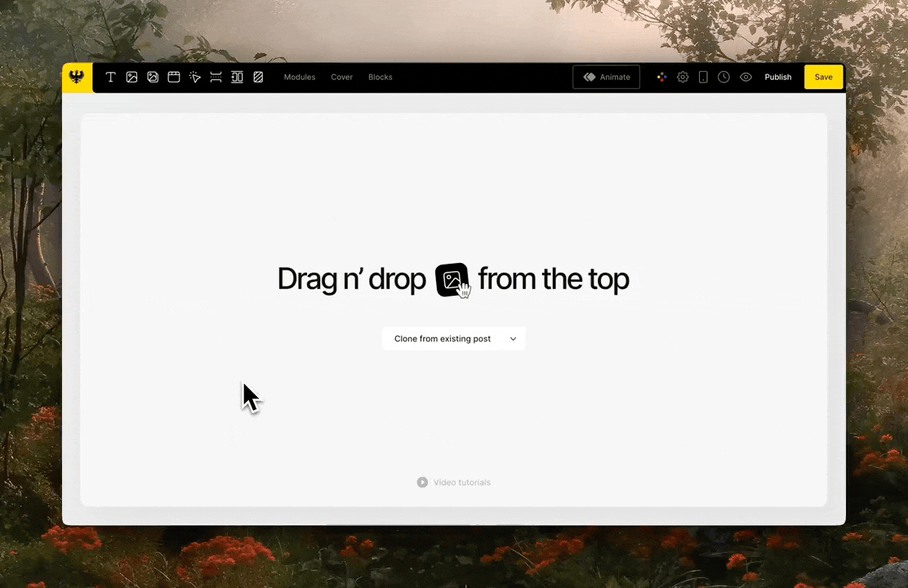Click the yellow Save button
Viewport: 908px width, 588px height.
tap(823, 77)
